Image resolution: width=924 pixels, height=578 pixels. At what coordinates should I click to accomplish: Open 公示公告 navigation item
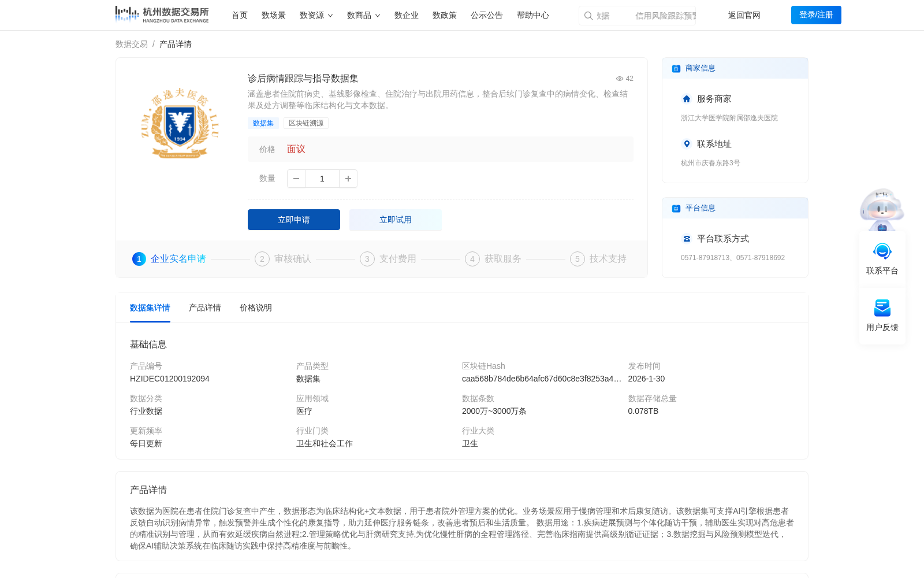[487, 16]
